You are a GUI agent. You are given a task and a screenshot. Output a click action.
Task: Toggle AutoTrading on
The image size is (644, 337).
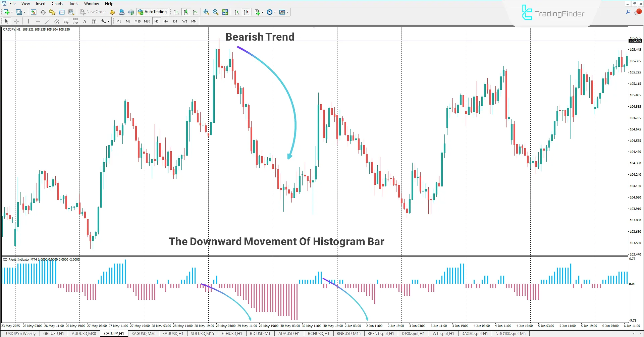click(153, 12)
